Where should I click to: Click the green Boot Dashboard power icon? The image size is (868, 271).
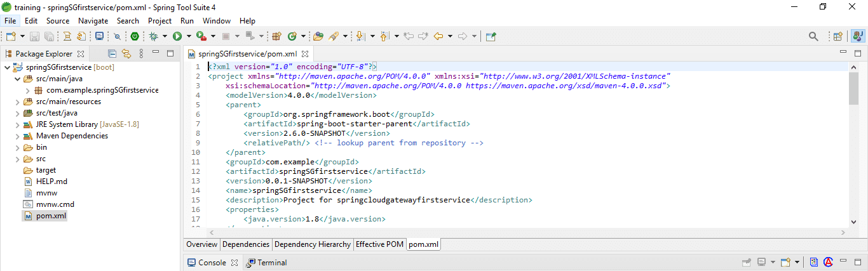[135, 37]
